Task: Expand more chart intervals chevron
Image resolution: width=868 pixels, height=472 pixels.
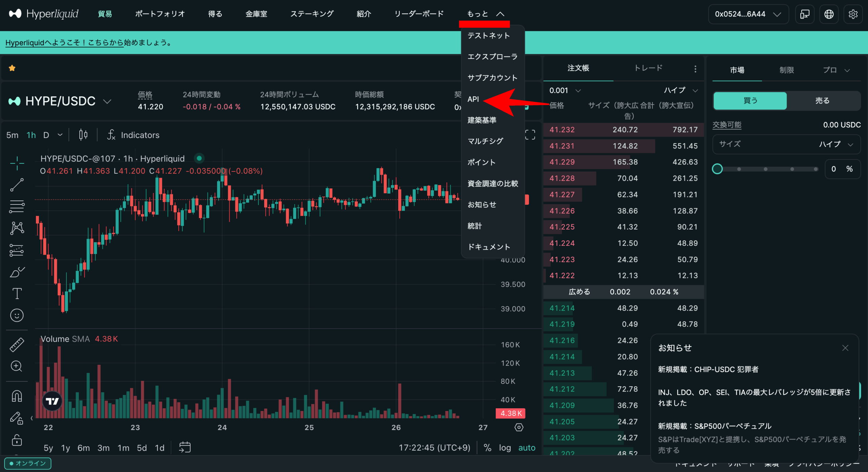Action: pos(60,135)
